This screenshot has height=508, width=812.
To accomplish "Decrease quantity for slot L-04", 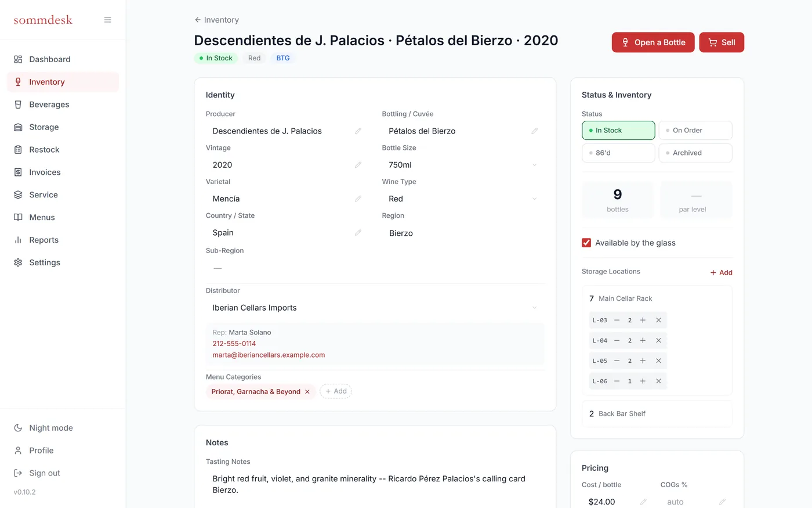I will coord(617,341).
